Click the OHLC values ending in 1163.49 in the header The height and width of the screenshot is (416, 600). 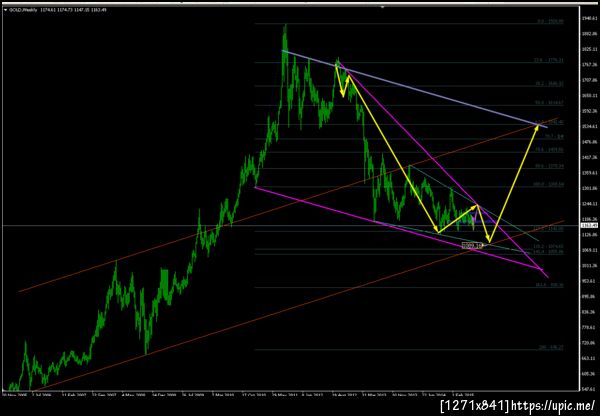[73, 10]
